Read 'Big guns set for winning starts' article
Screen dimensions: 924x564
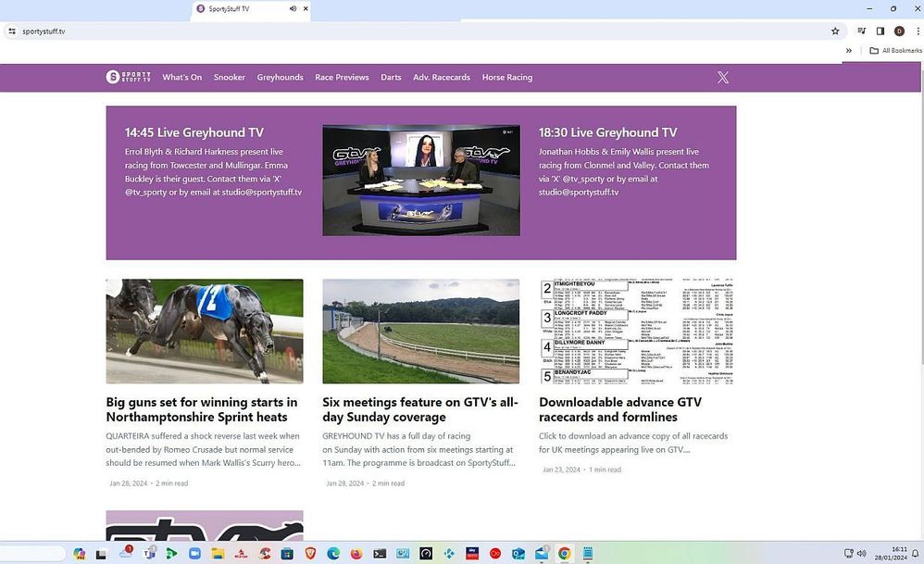point(202,409)
